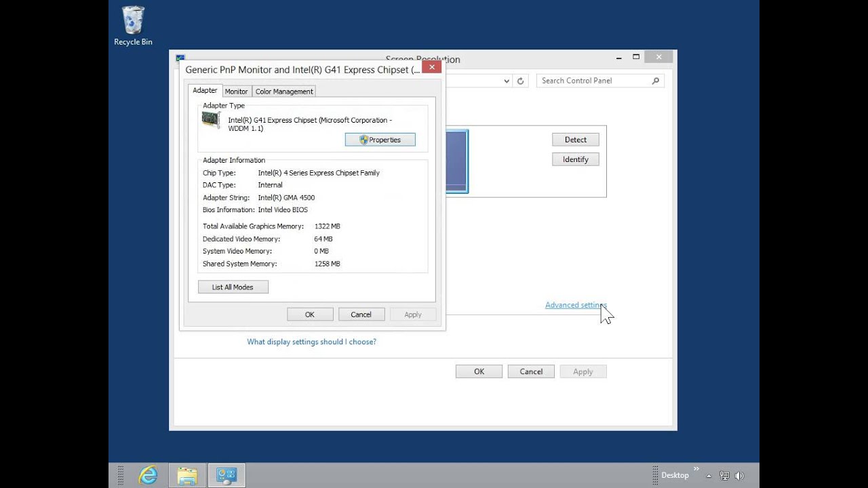
Task: Open the Color Management tab
Action: [x=284, y=91]
